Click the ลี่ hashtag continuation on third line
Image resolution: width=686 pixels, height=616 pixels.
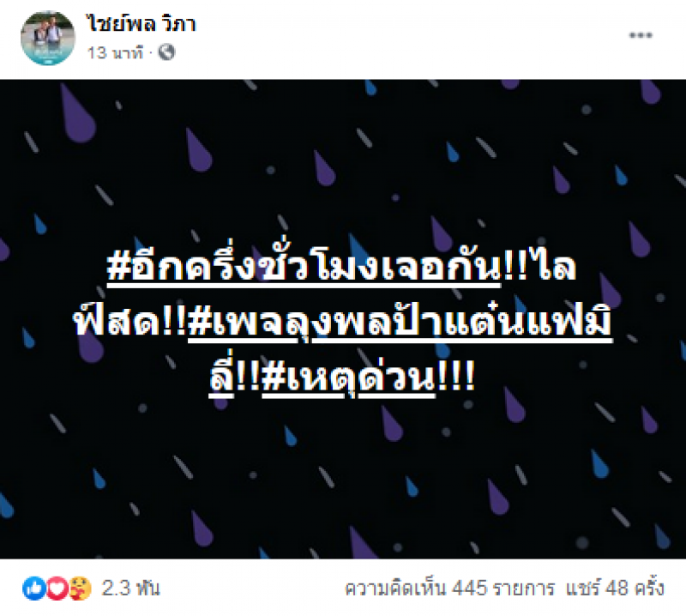tap(222, 377)
